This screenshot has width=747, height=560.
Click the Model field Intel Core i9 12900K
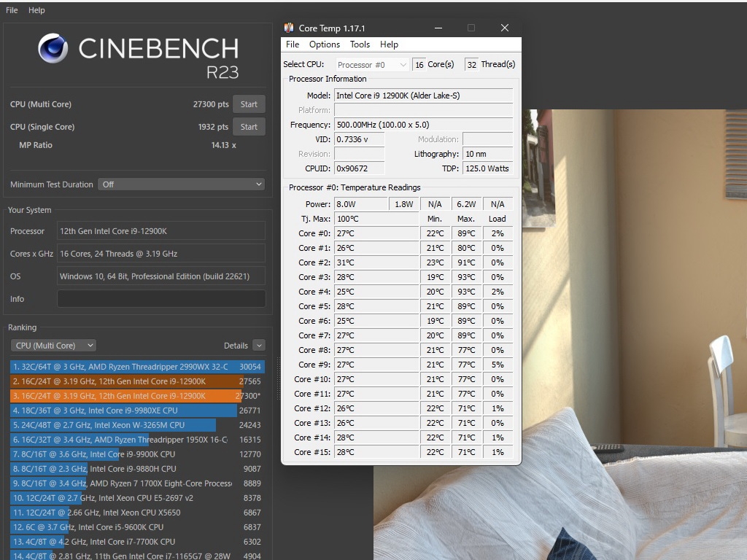tap(423, 96)
